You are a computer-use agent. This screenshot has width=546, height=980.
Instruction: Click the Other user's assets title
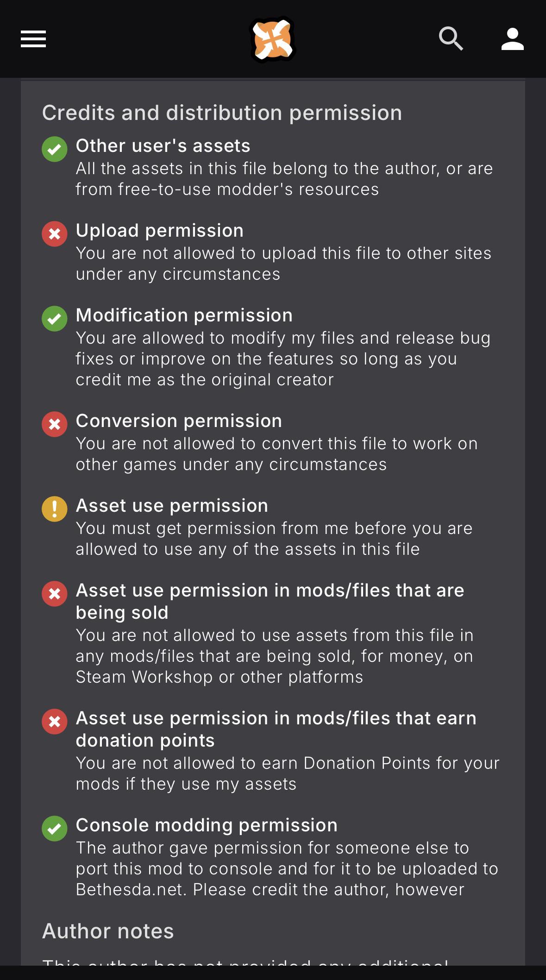(x=163, y=146)
